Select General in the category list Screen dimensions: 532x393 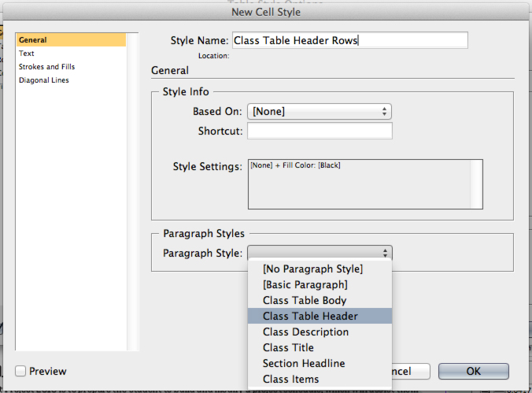71,39
